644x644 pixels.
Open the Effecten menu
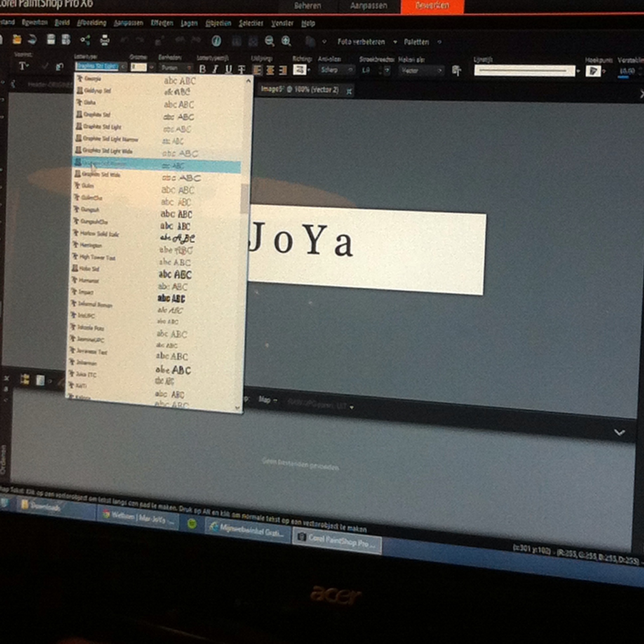[162, 23]
